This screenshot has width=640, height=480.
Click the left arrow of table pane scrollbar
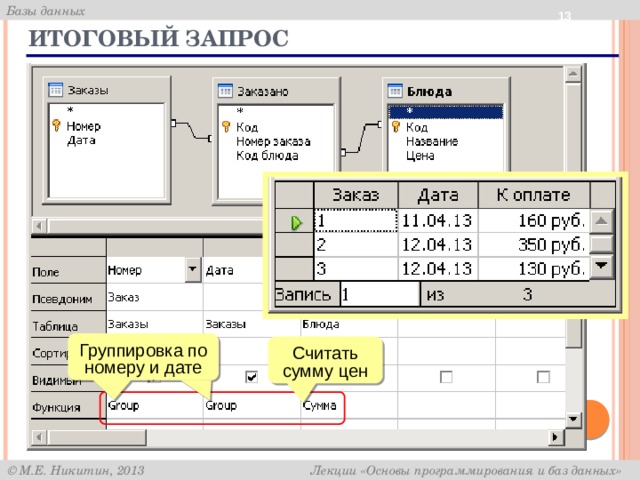pos(40,225)
